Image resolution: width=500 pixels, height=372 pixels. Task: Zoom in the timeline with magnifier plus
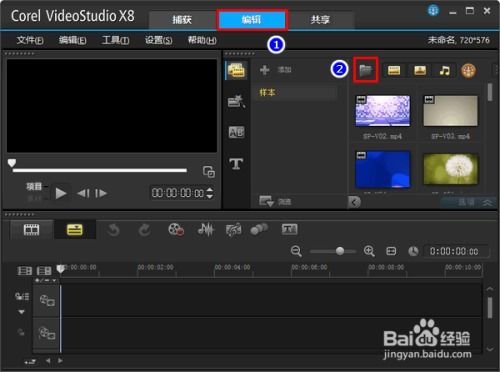click(x=369, y=251)
